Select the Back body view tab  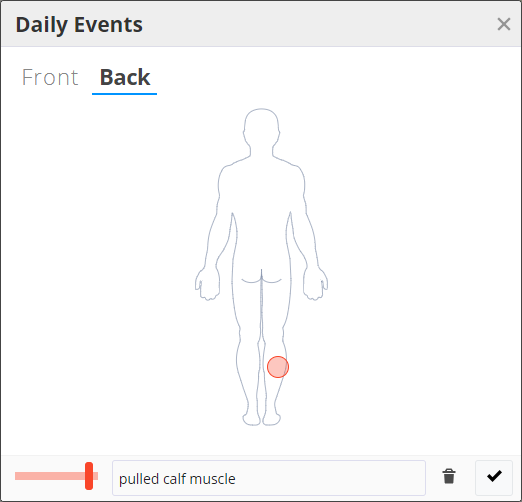(125, 77)
